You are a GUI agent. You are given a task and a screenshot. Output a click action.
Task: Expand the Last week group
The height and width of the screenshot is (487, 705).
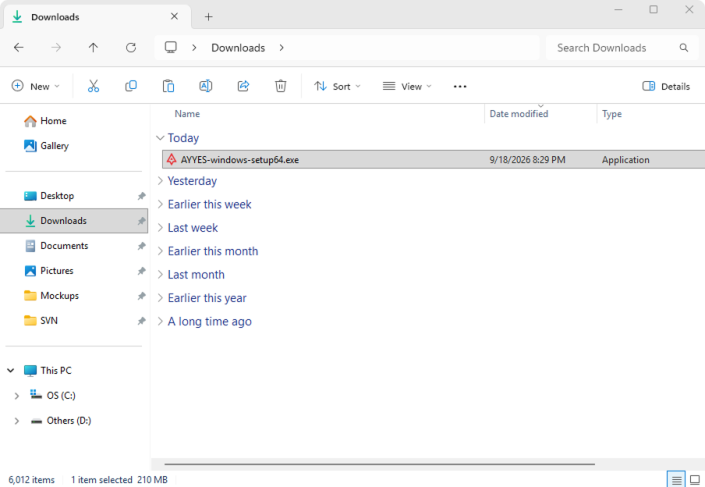[160, 228]
